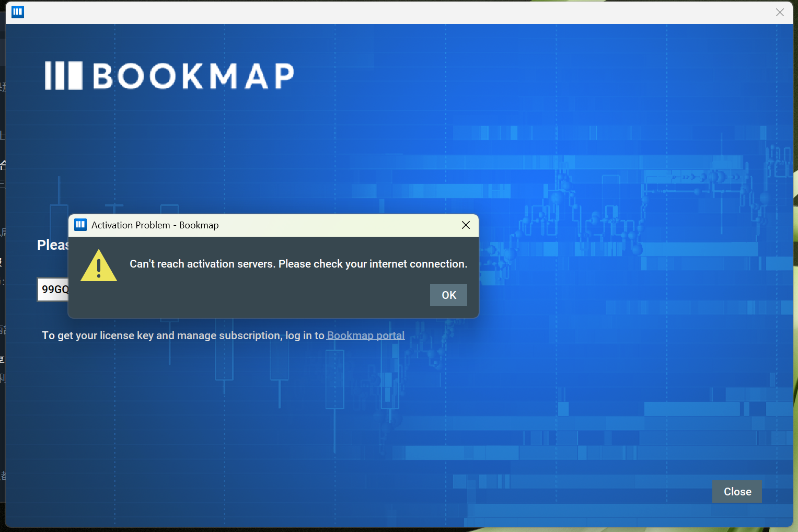Click the Bookmap app icon in the main title bar
Screen dimensions: 798x532
(x=18, y=12)
